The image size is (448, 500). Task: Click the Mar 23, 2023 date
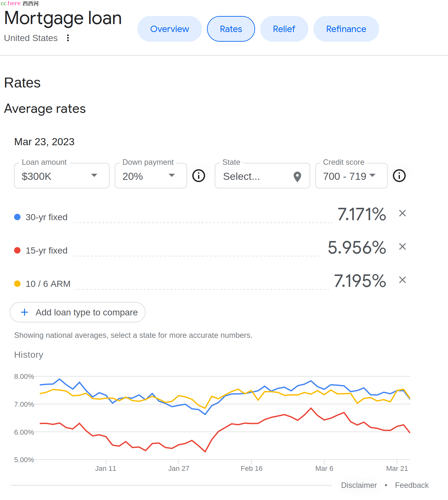click(x=44, y=142)
